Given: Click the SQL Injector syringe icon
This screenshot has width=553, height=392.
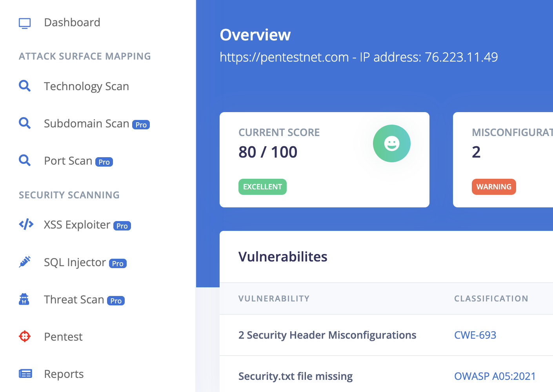Looking at the screenshot, I should pos(25,261).
